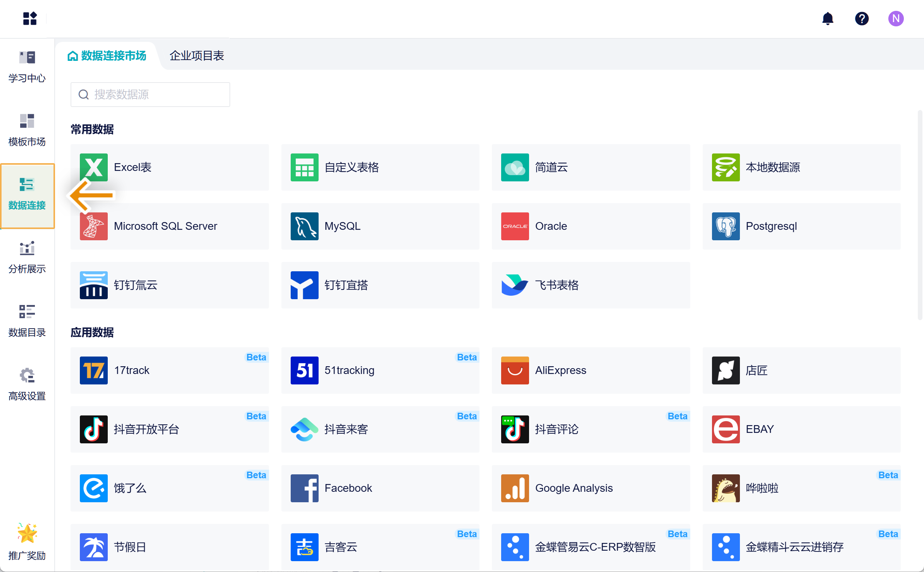
Task: Click the app grid logo icon
Action: coord(30,19)
